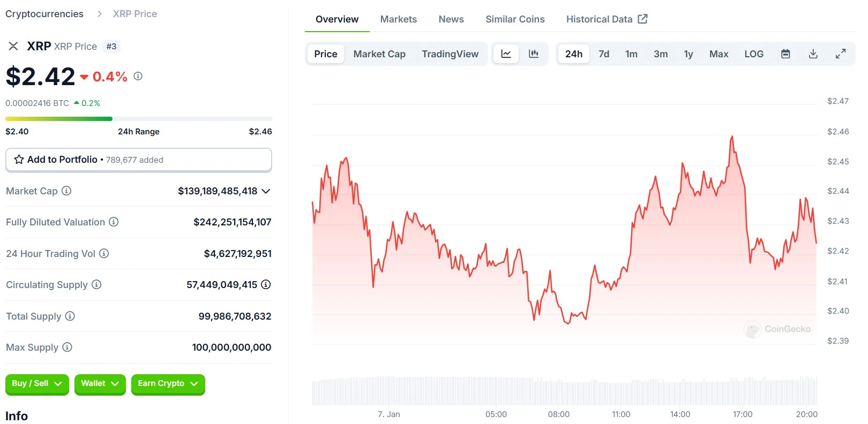Image resolution: width=868 pixels, height=424 pixels.
Task: Select the 24h time range
Action: click(x=574, y=54)
